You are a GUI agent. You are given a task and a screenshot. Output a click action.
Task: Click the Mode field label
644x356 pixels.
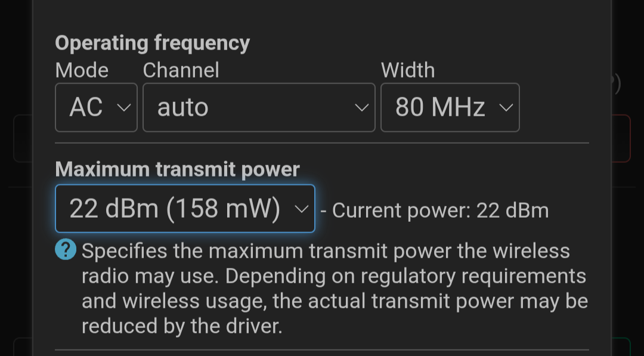tap(82, 70)
